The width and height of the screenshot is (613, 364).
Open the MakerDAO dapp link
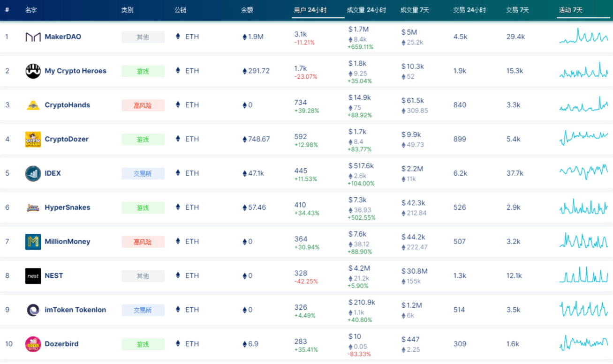pyautogui.click(x=63, y=37)
